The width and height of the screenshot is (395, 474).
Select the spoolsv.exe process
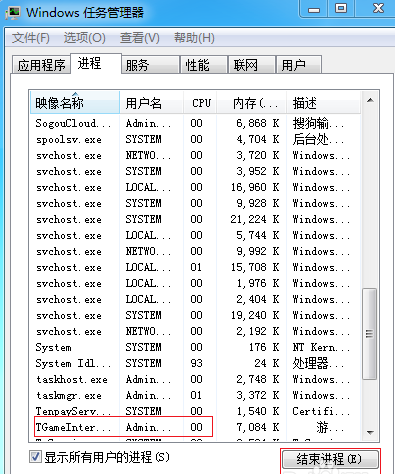pos(195,139)
